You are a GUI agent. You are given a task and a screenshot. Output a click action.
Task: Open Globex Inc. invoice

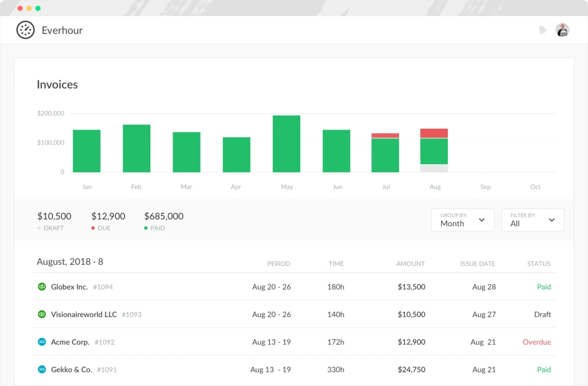293,287
